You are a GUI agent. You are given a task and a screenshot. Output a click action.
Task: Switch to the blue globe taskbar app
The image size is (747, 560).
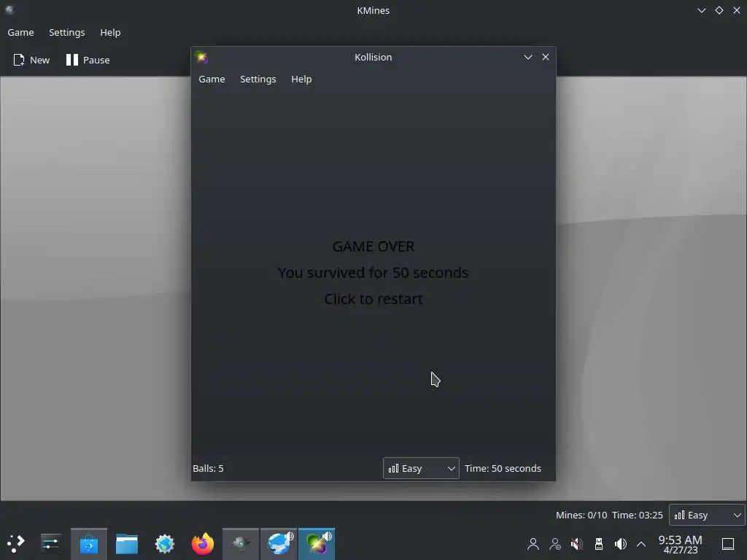pyautogui.click(x=279, y=544)
